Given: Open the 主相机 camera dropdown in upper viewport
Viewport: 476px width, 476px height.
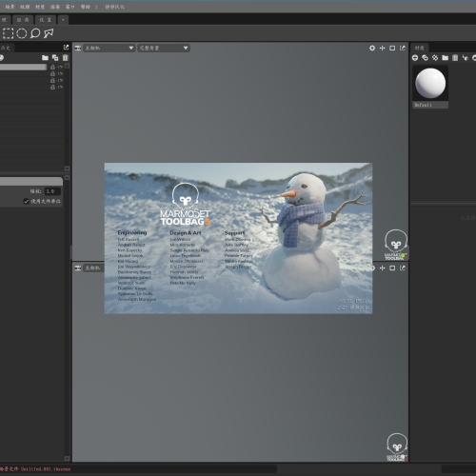Looking at the screenshot, I should click(109, 48).
